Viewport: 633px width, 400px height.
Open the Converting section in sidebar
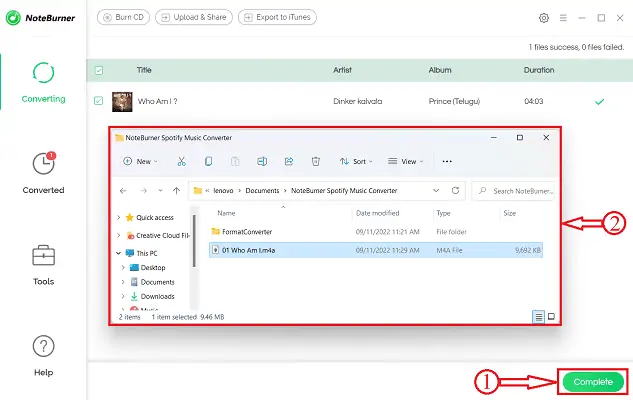tap(43, 82)
